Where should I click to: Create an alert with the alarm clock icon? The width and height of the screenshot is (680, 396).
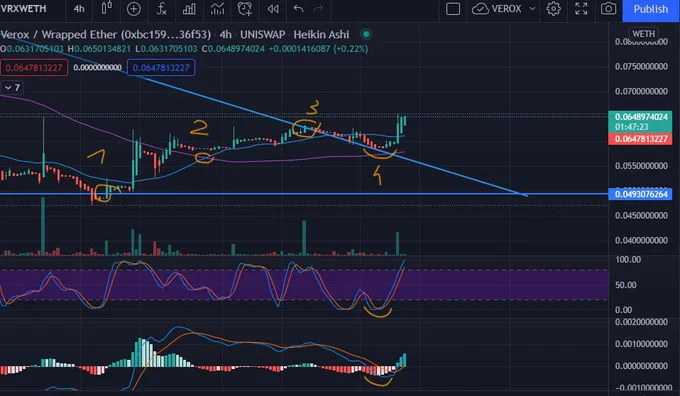tap(245, 9)
